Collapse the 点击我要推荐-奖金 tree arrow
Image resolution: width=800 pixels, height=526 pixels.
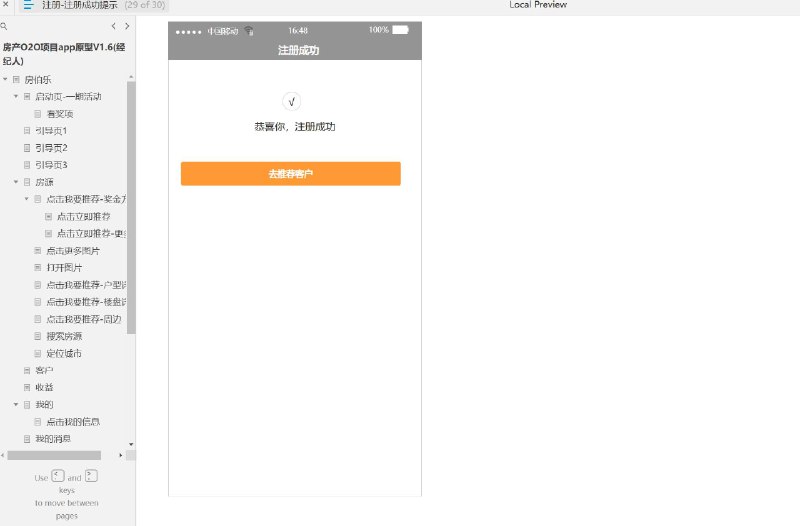27,199
